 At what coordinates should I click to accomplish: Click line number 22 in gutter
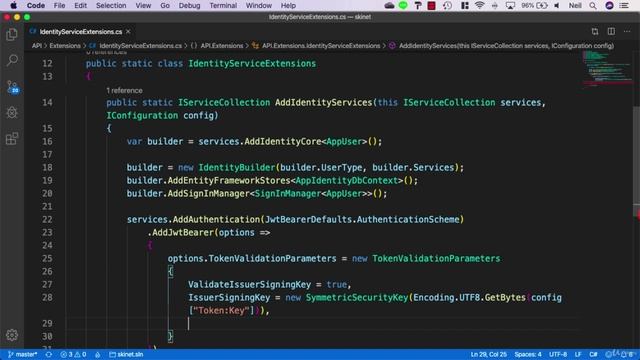47,220
